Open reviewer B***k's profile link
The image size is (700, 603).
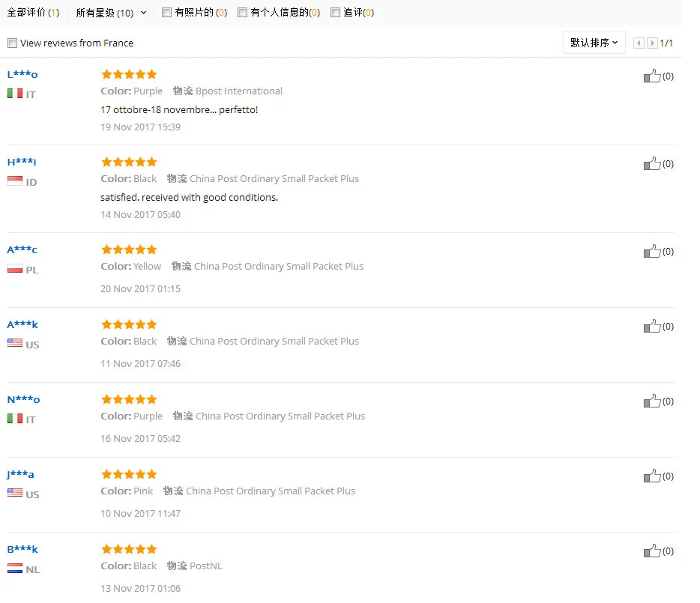click(x=22, y=549)
